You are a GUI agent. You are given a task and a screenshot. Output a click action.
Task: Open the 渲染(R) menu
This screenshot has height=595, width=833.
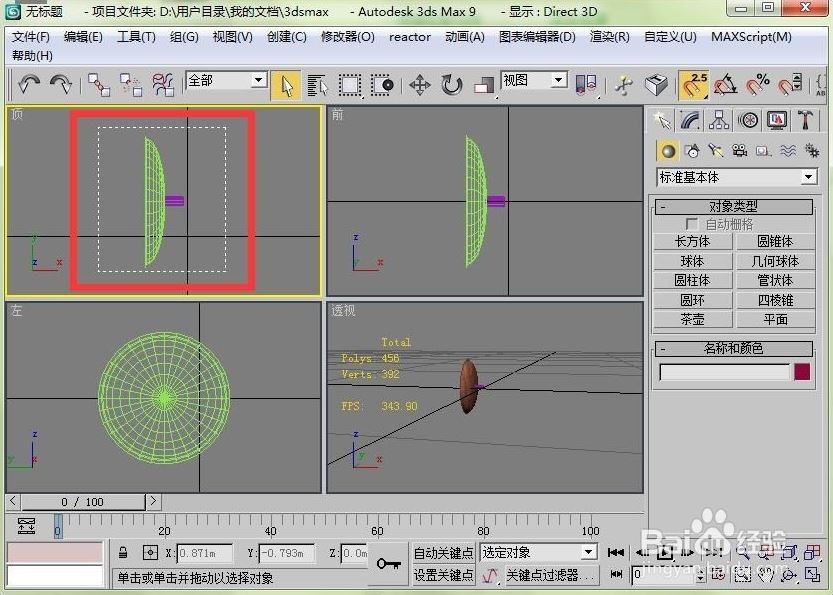click(609, 37)
